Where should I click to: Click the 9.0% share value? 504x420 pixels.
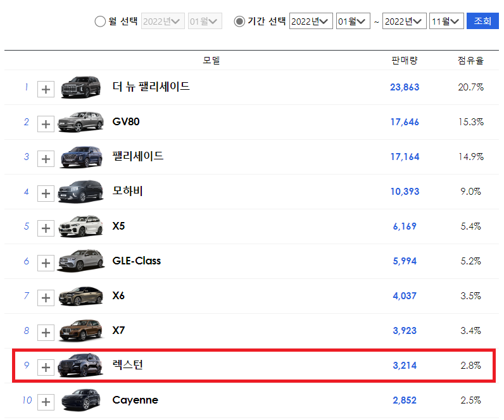[471, 192]
